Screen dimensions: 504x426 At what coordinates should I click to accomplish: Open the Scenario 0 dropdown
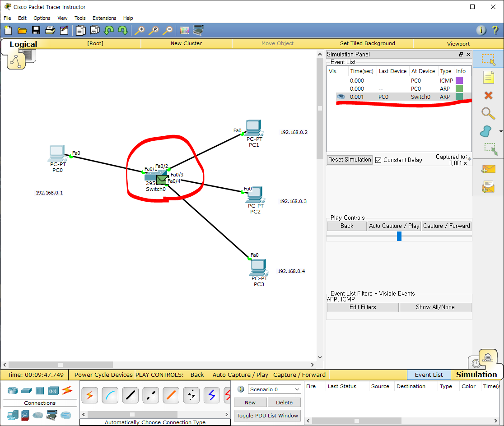click(x=274, y=389)
